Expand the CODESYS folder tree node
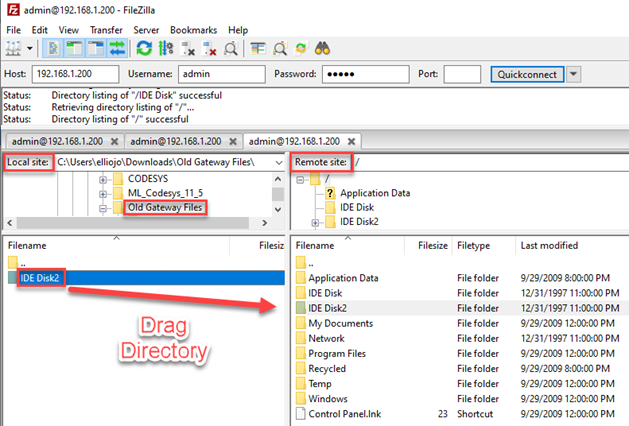 coord(103,178)
